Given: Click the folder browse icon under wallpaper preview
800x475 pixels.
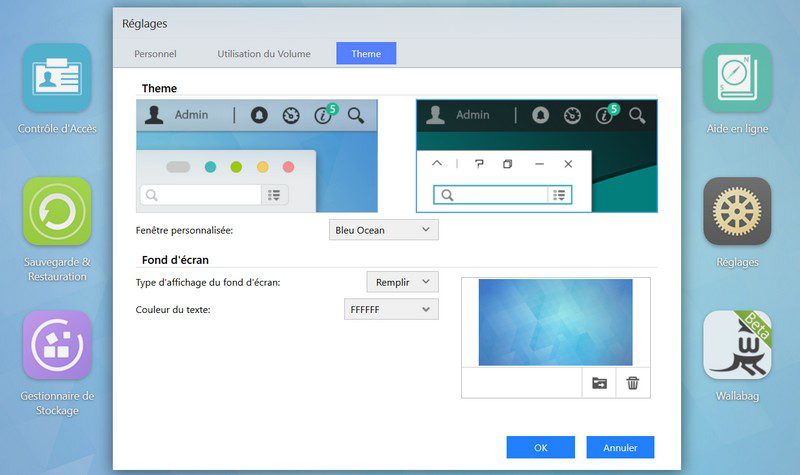Looking at the screenshot, I should pyautogui.click(x=599, y=383).
